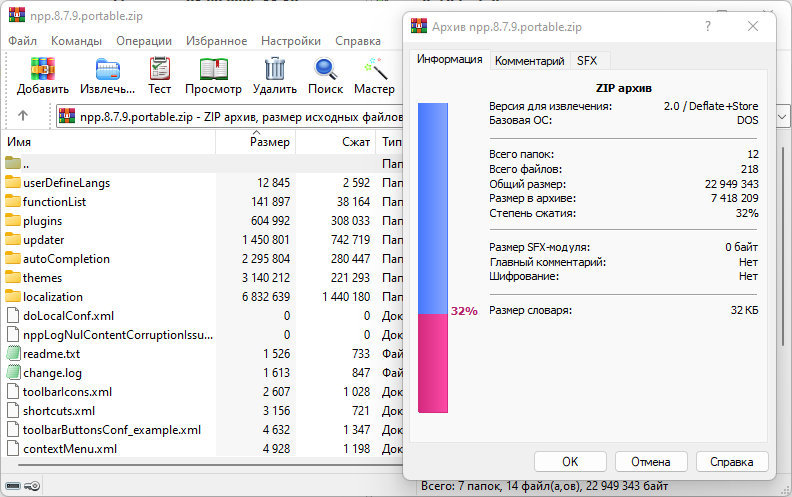Image resolution: width=792 pixels, height=497 pixels.
Task: Click the Извлечь (Extract) toolbar icon
Action: point(108,69)
